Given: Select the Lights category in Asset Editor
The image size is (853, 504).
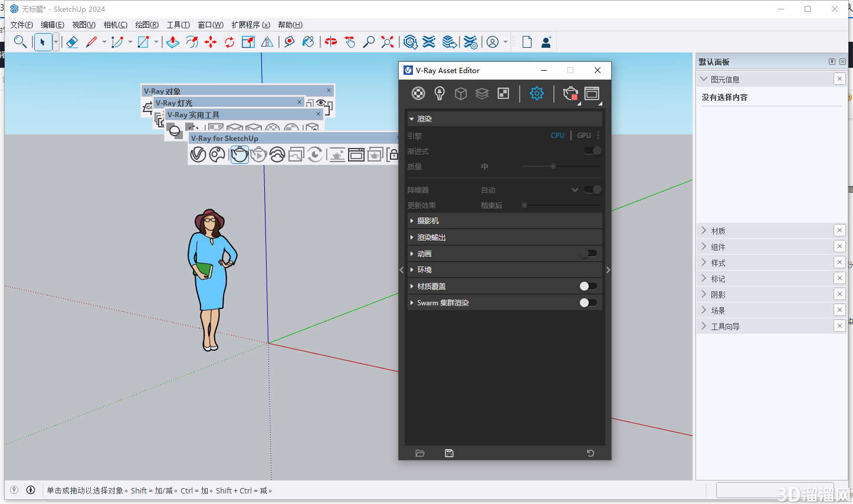Looking at the screenshot, I should coord(439,93).
